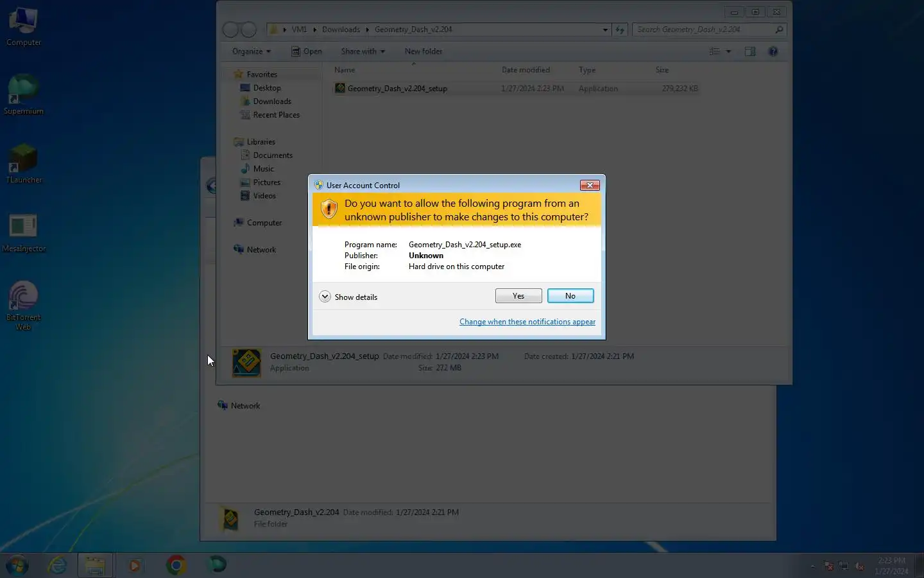The height and width of the screenshot is (578, 924).
Task: Click the Search Geometry_Dash_v2.204 field
Action: [x=709, y=30]
